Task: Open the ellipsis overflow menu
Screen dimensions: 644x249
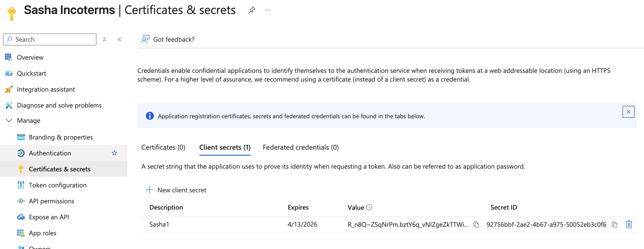Action: click(x=268, y=10)
